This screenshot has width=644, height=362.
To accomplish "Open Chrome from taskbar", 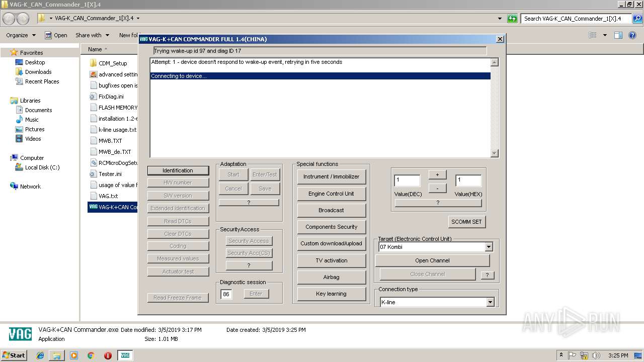I will [91, 355].
